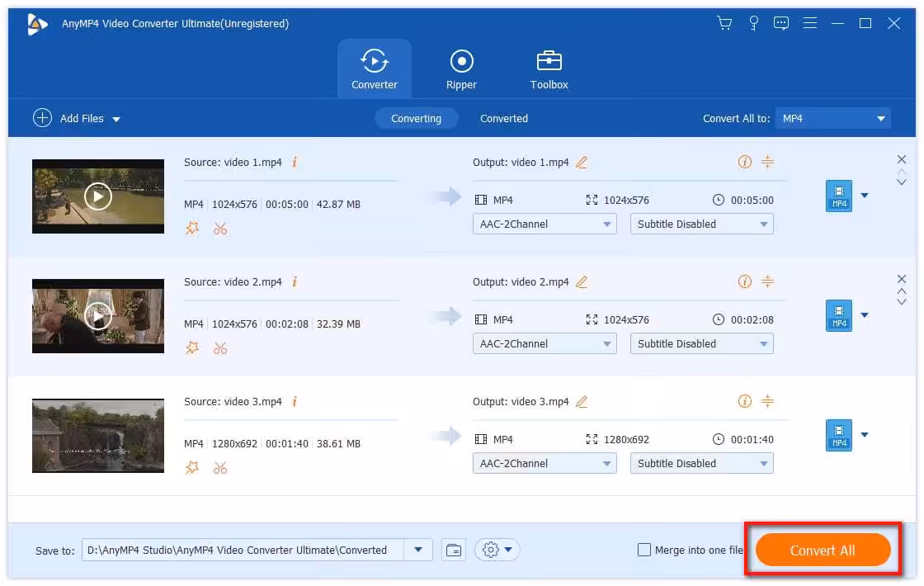Open the MP4 format profile icon for video 3.mp4
924x586 pixels.
point(839,435)
